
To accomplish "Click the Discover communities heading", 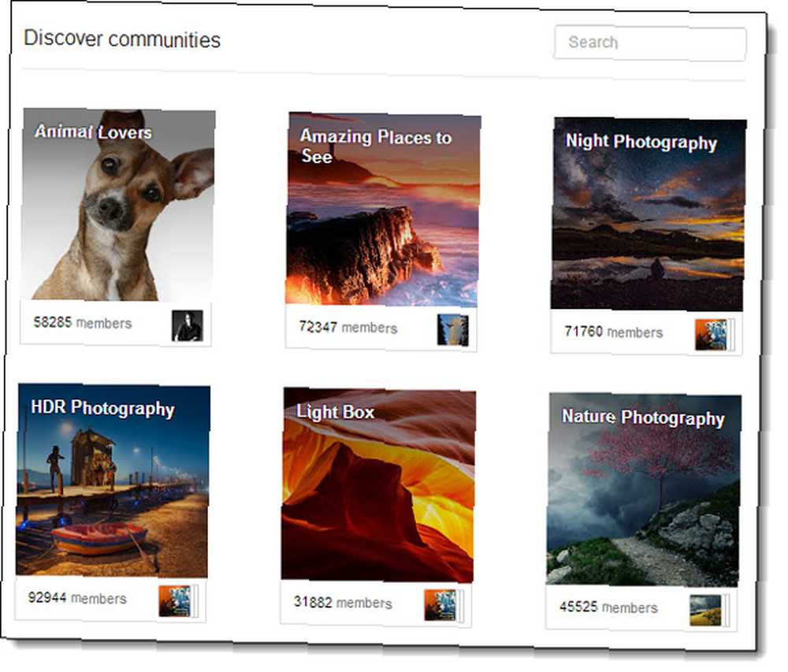I will tap(122, 39).
